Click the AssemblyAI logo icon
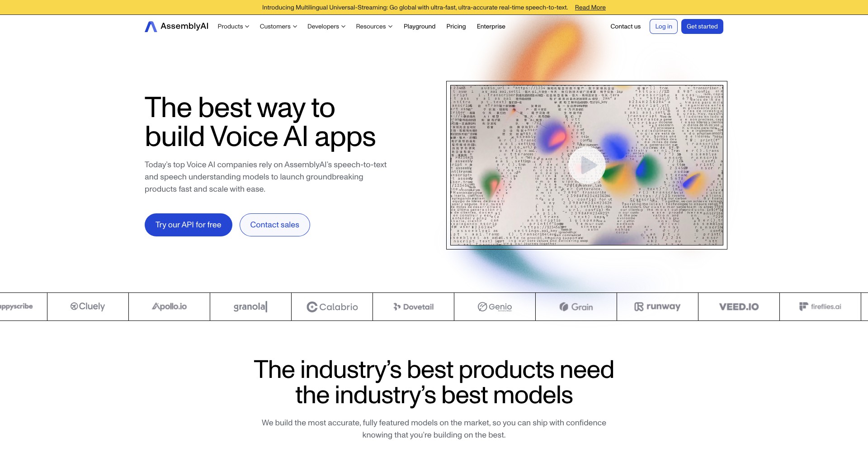The width and height of the screenshot is (868, 457). 151,27
